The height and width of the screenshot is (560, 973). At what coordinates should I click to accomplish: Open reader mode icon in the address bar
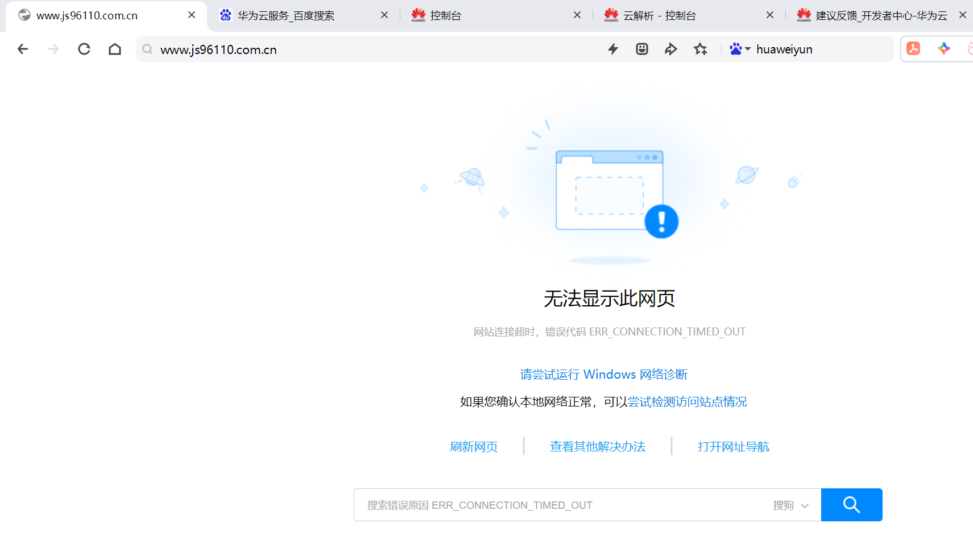641,49
